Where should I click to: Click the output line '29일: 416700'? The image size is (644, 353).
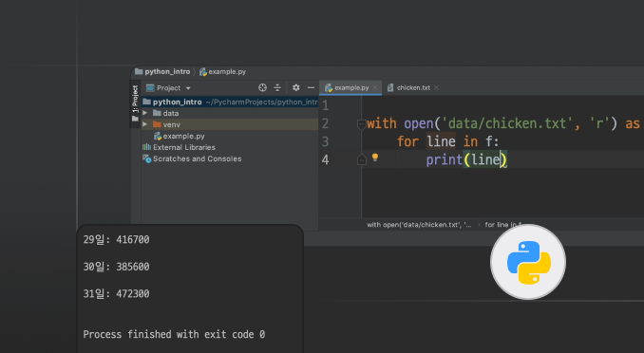116,240
